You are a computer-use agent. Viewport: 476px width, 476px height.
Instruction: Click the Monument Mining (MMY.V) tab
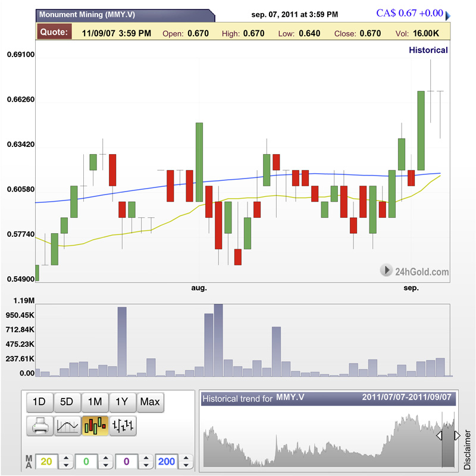[x=125, y=15]
